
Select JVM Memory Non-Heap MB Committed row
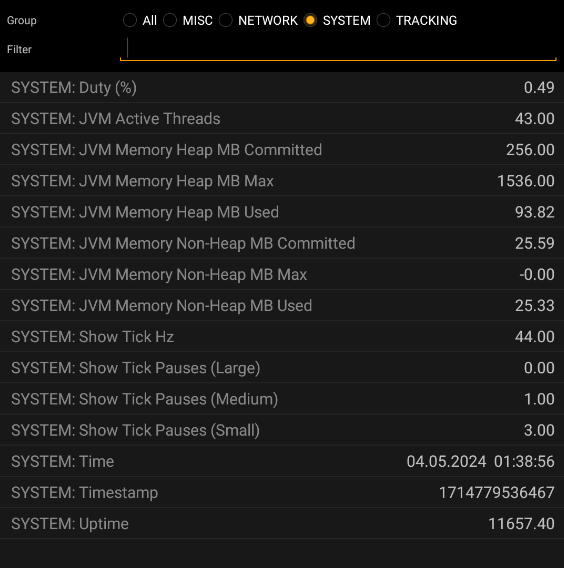coord(282,243)
